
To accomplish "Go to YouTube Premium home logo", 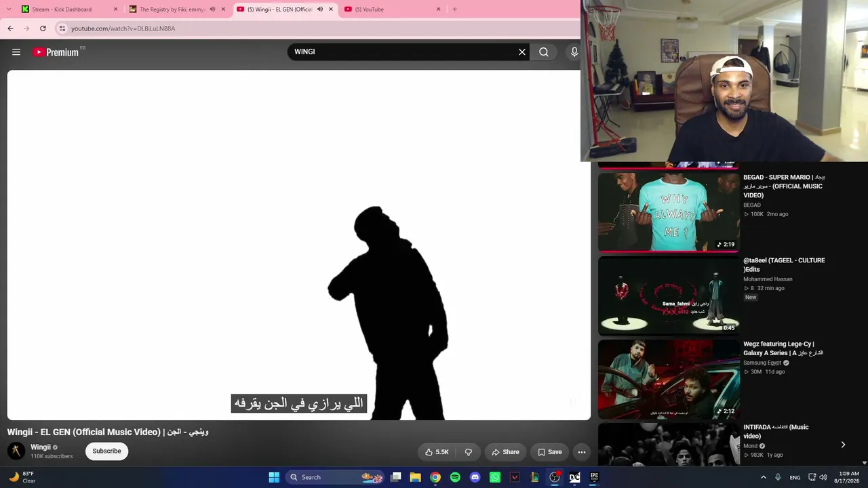I will coord(56,52).
